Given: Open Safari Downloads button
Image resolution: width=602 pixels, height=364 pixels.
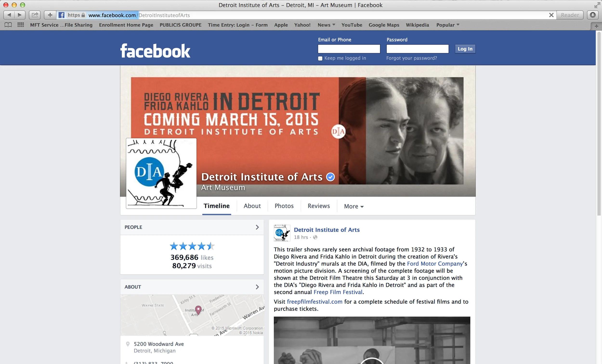Looking at the screenshot, I should (x=593, y=15).
